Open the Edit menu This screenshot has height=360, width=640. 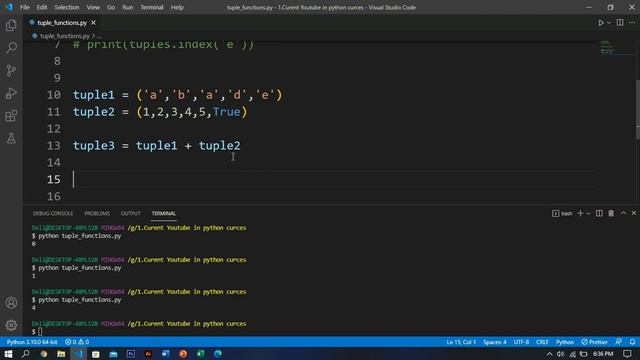(42, 7)
